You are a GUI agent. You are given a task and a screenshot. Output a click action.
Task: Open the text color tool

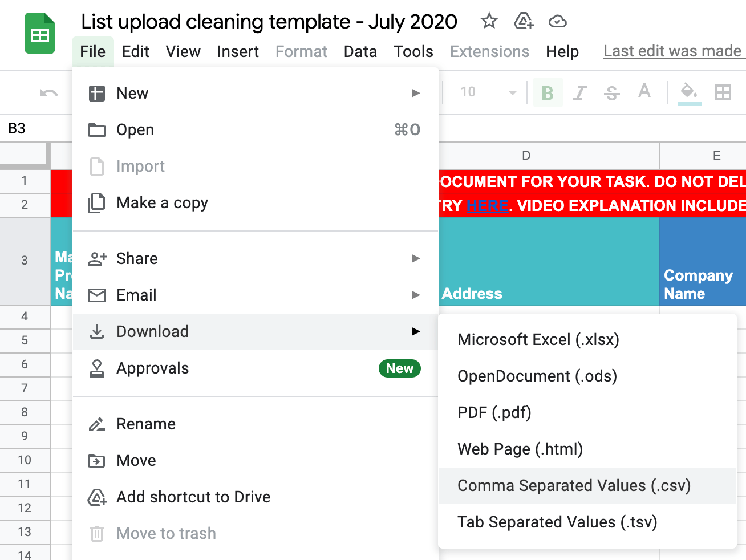(x=644, y=93)
